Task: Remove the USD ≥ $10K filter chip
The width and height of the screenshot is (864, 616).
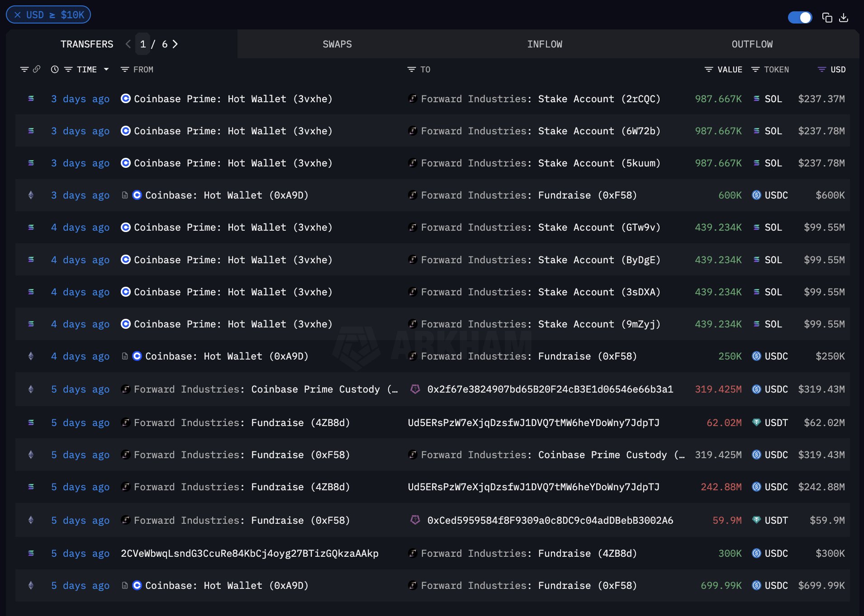Action: 17,15
